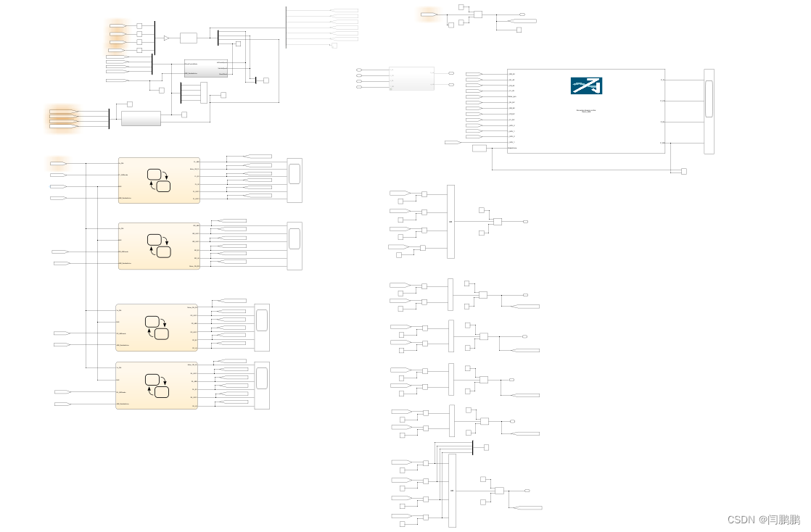Click the tall scope display bar on the far right
Screen dimensions: 811x532
(x=707, y=110)
